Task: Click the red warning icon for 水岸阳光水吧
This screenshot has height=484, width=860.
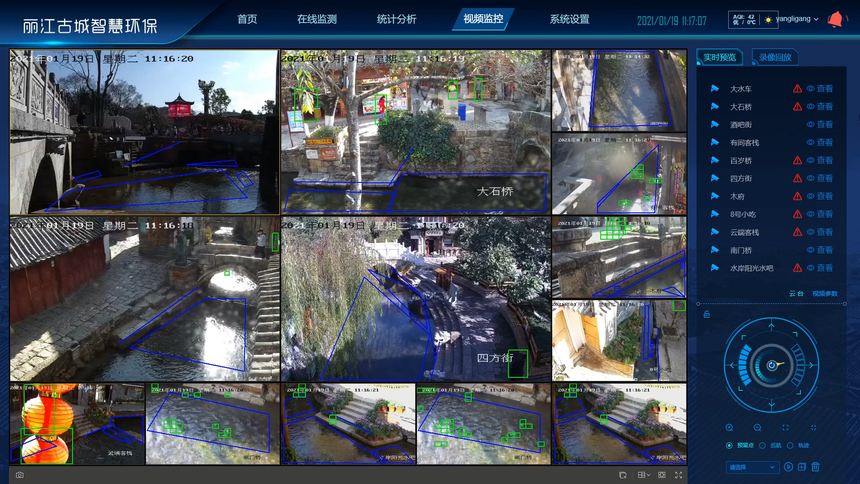Action: pyautogui.click(x=797, y=268)
